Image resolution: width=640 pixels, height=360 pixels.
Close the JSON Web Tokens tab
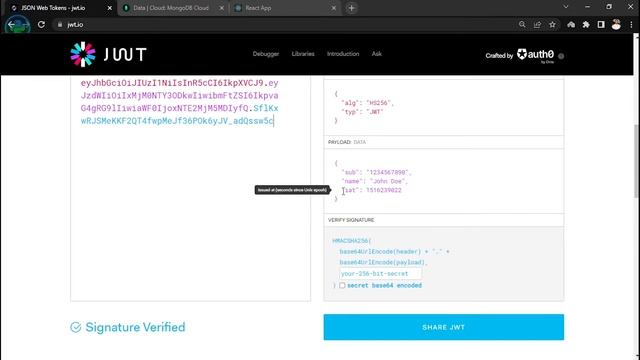tap(109, 8)
